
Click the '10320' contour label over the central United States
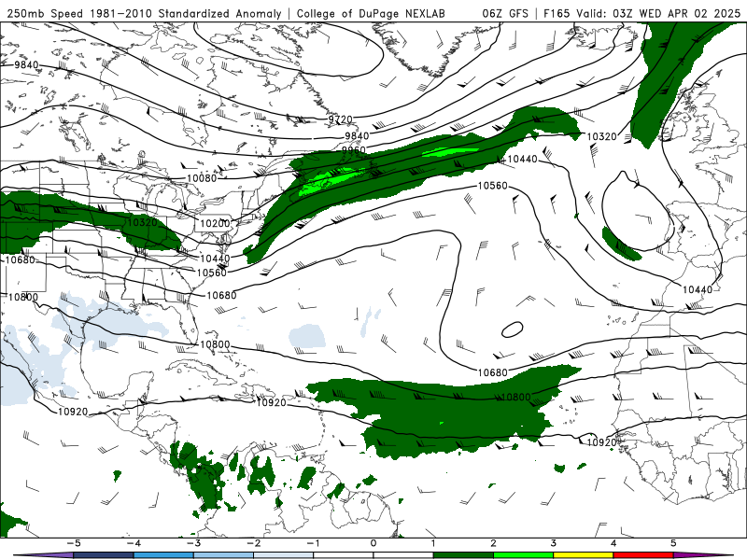click(143, 222)
